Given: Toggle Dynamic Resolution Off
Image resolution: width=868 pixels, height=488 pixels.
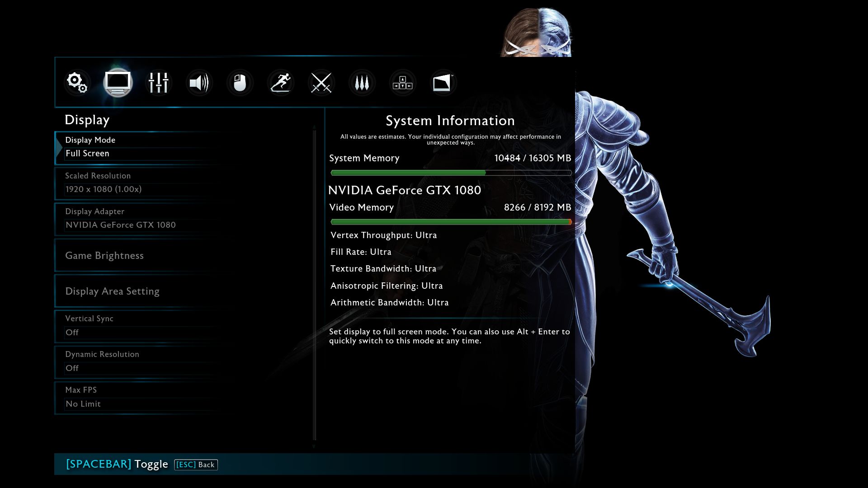Looking at the screenshot, I should pyautogui.click(x=183, y=361).
